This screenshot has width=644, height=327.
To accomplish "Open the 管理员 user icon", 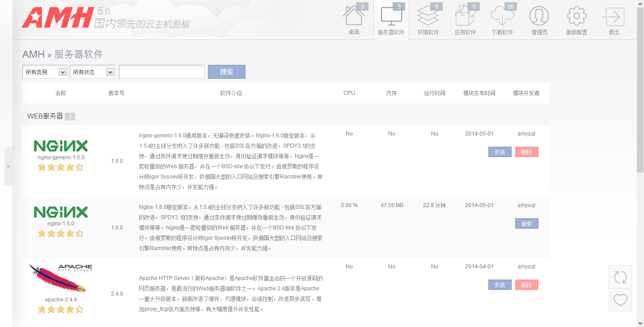I will point(539,17).
